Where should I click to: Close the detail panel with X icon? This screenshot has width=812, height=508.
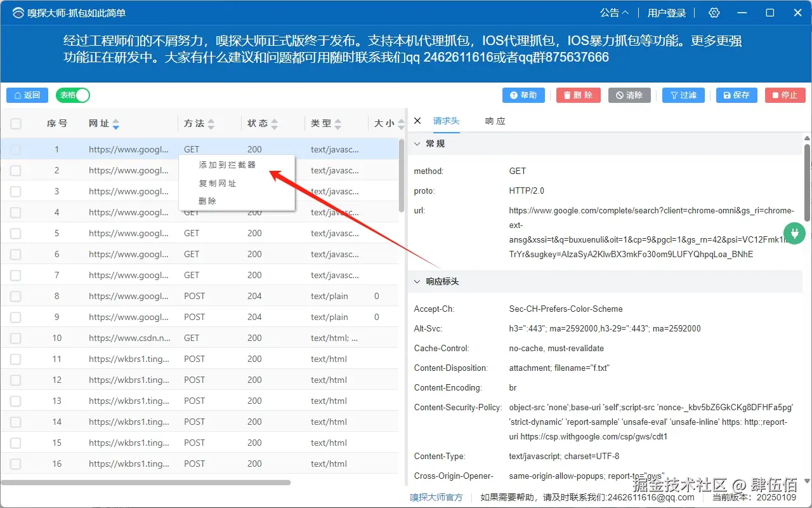click(417, 121)
